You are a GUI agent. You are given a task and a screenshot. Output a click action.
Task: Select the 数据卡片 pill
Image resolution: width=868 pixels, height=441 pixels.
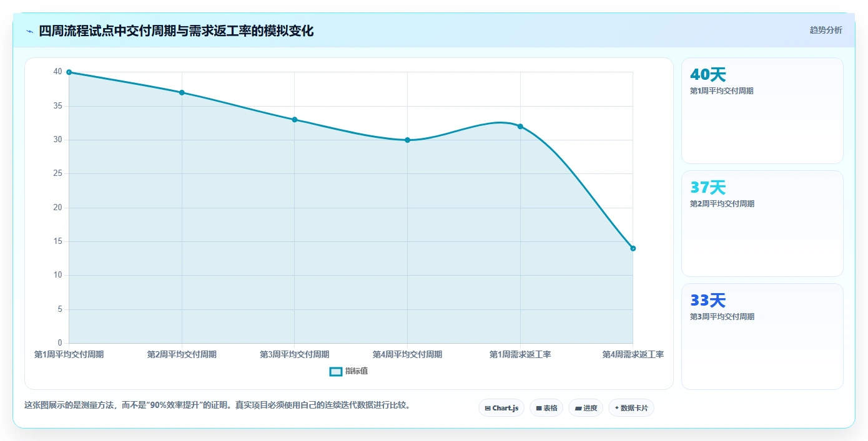tap(631, 408)
